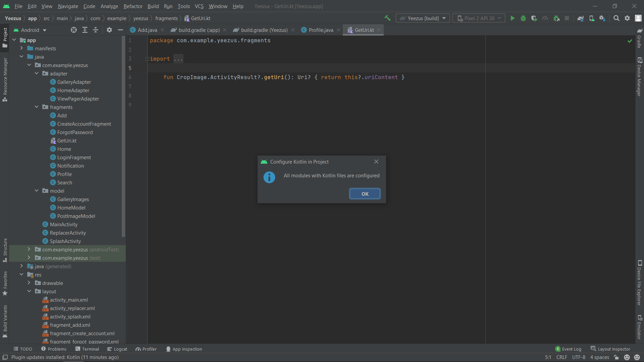The height and width of the screenshot is (362, 644).
Task: Debug the app using the bug icon
Action: pos(523,18)
